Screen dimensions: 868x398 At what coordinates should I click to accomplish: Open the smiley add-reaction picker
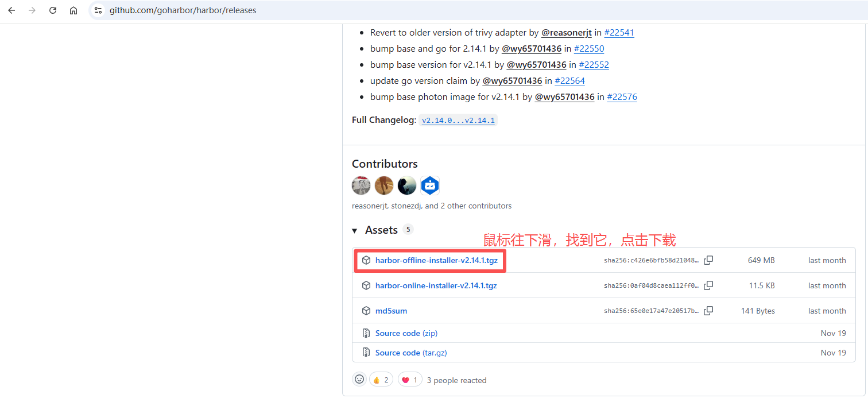pyautogui.click(x=359, y=380)
